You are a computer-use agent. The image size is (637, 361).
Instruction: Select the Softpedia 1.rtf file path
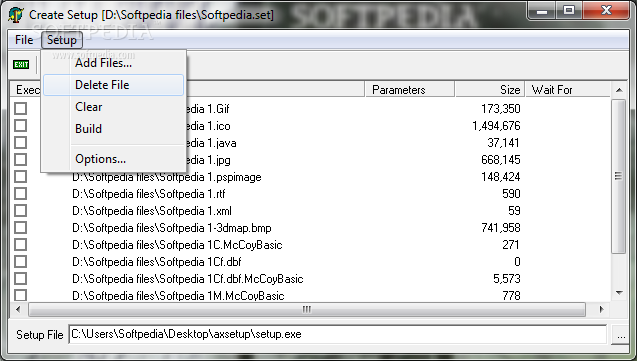point(149,194)
